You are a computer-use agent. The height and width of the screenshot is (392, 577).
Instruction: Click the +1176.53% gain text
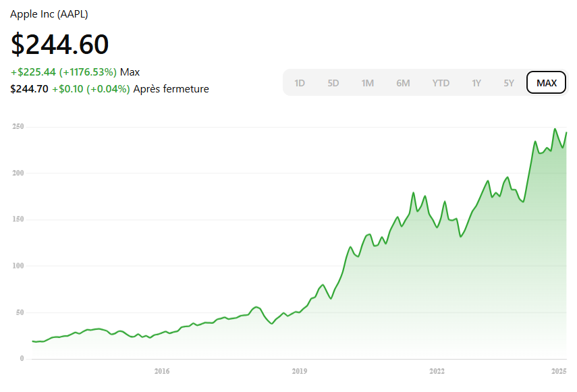[88, 72]
